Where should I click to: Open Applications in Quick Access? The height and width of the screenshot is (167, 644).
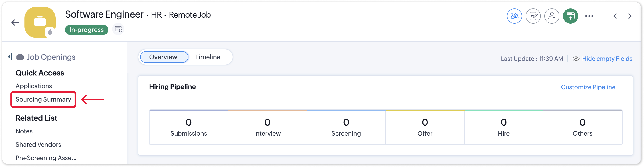point(34,86)
